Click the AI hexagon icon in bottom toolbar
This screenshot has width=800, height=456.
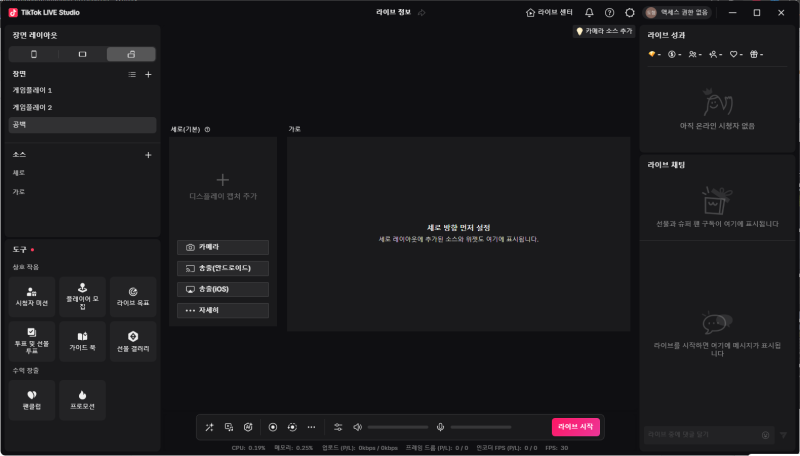click(x=248, y=427)
